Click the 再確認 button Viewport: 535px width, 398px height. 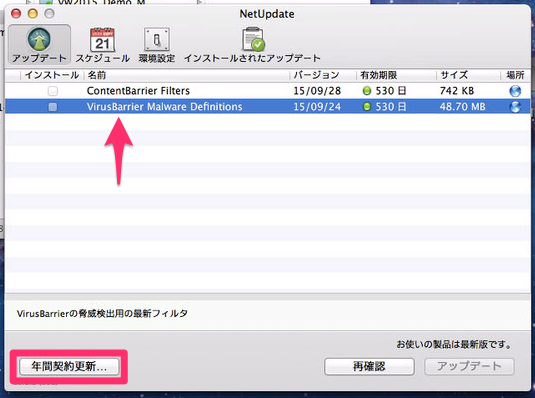tap(369, 367)
